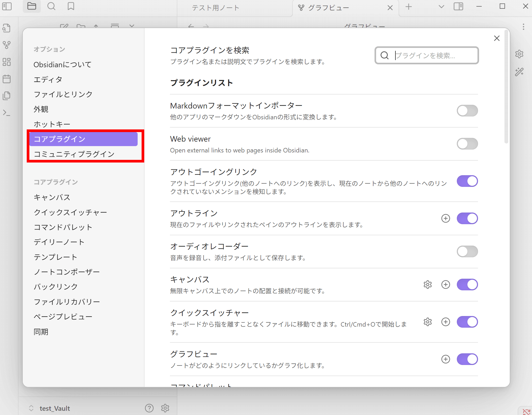The height and width of the screenshot is (415, 532).
Task: Expand the test_Vault vault switcher
Action: pyautogui.click(x=31, y=408)
